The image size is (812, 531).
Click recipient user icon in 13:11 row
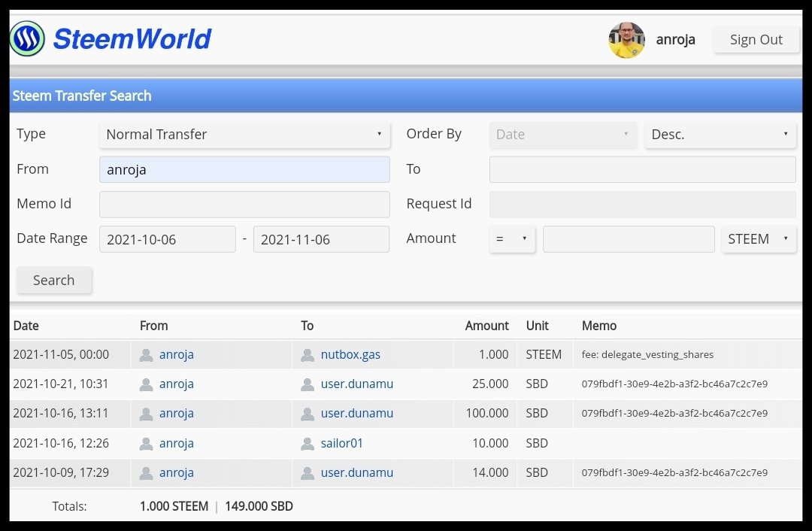coord(308,414)
